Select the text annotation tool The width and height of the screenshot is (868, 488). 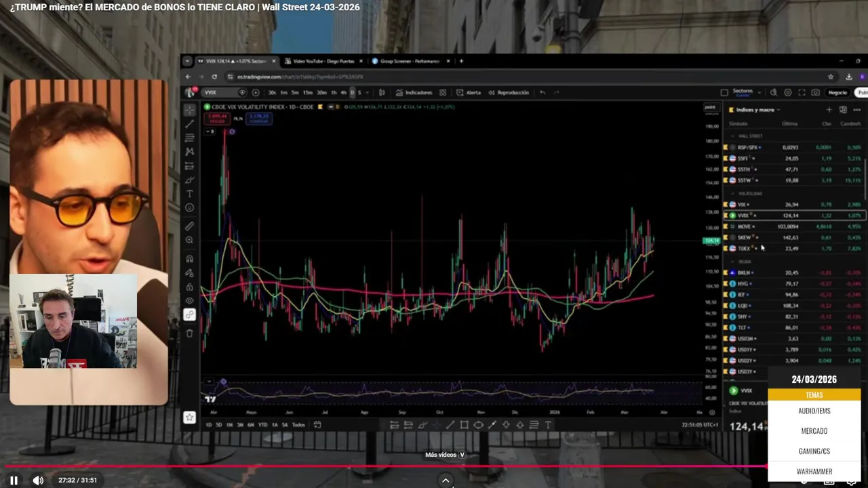[x=189, y=194]
